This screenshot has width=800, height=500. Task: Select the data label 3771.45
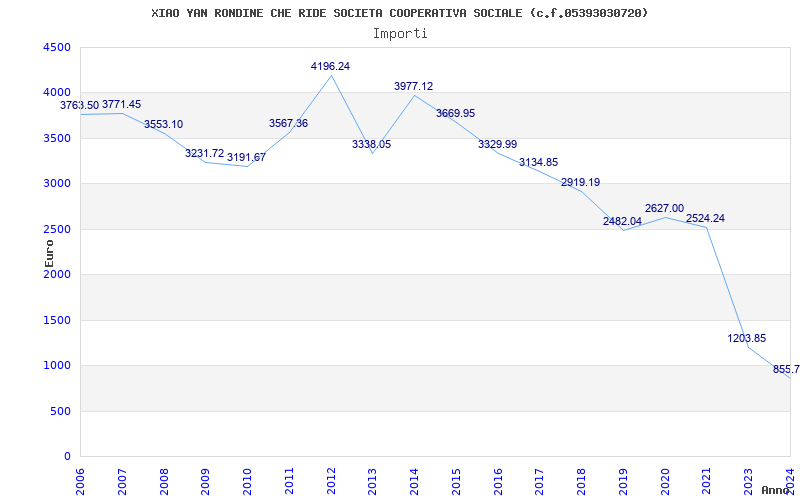point(121,105)
